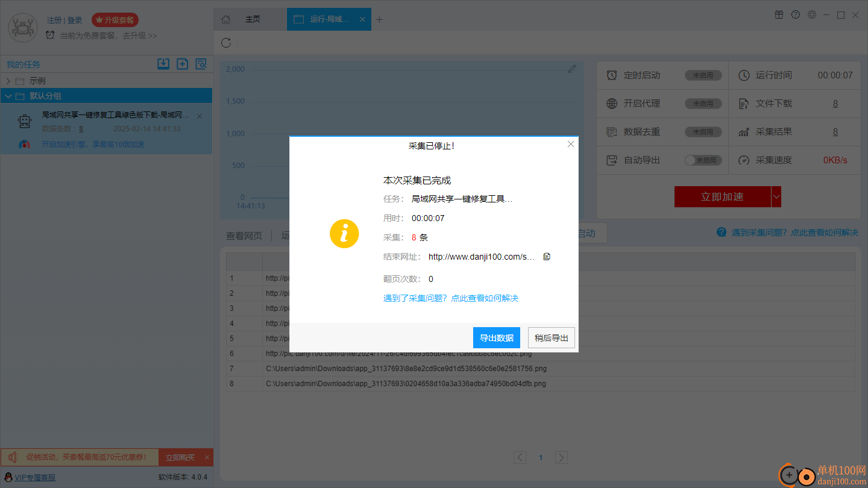This screenshot has width=868, height=488.
Task: Click the 稍后导出 button
Action: pos(552,338)
